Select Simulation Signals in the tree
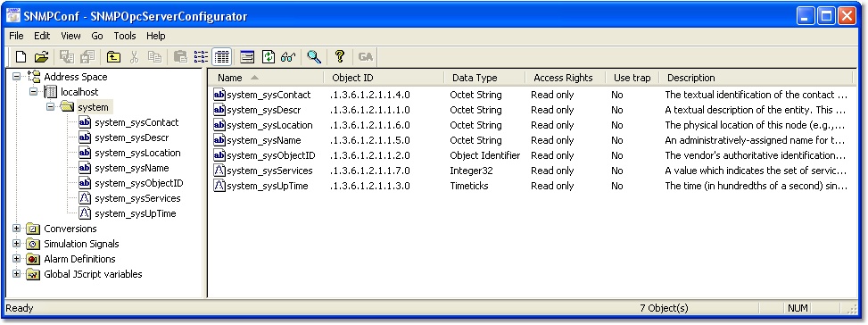 81,244
